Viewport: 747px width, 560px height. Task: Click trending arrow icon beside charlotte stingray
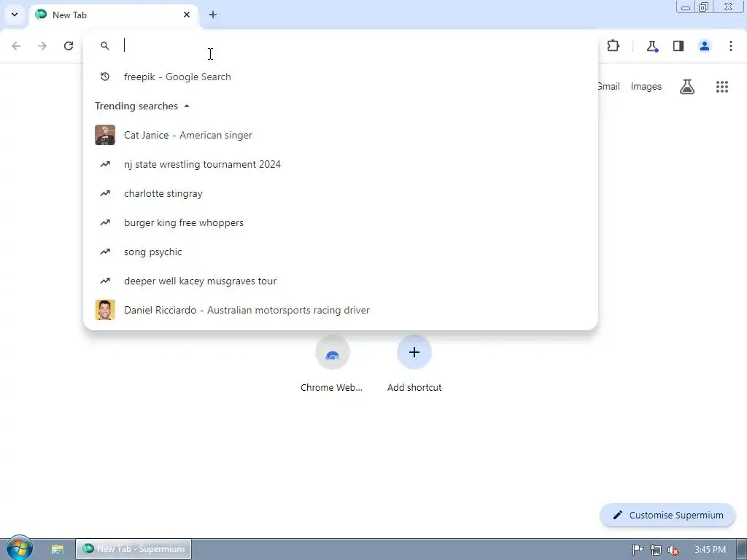[x=105, y=193]
